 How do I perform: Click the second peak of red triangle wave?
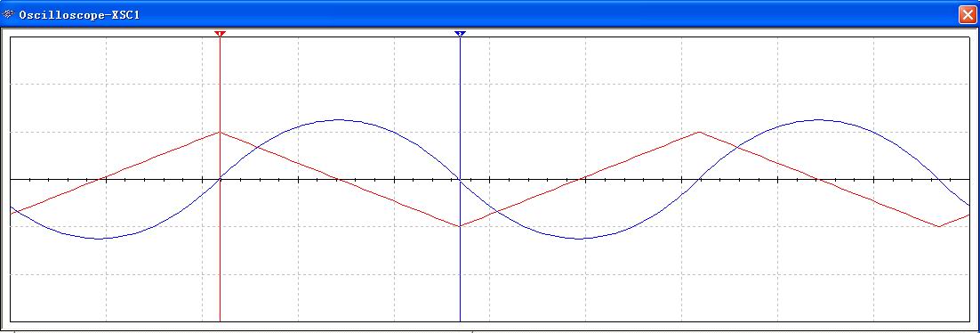[x=699, y=132]
